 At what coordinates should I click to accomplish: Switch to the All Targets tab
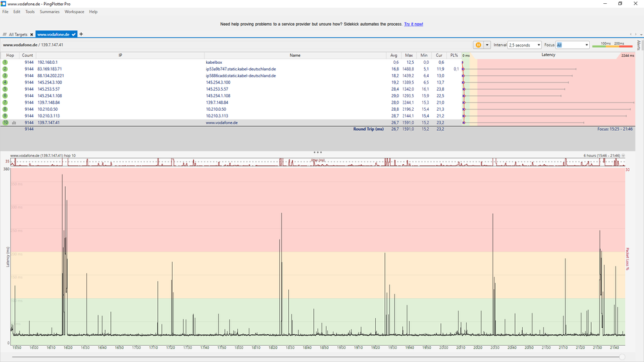point(18,34)
